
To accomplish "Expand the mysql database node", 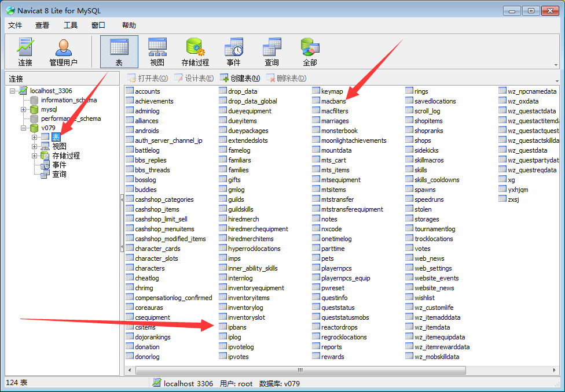I will tap(24, 109).
